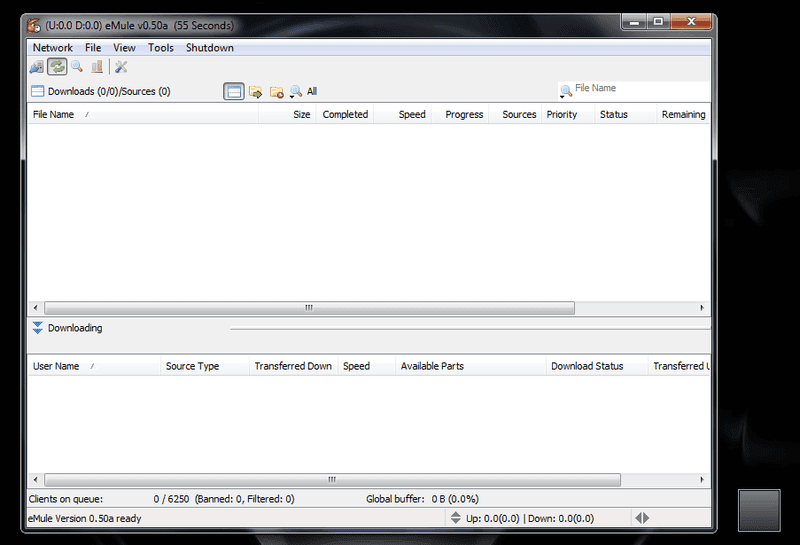
Task: Sort downloads by Status column
Action: (x=626, y=114)
